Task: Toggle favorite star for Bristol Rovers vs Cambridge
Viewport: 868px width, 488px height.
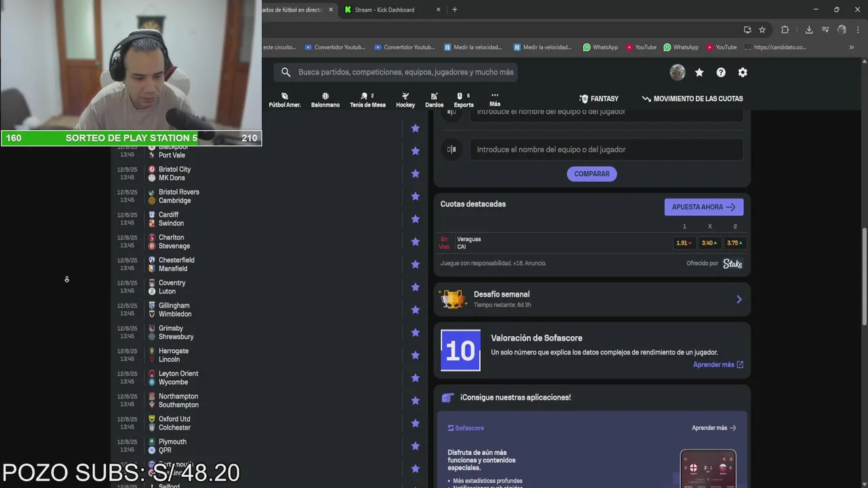Action: pyautogui.click(x=415, y=196)
